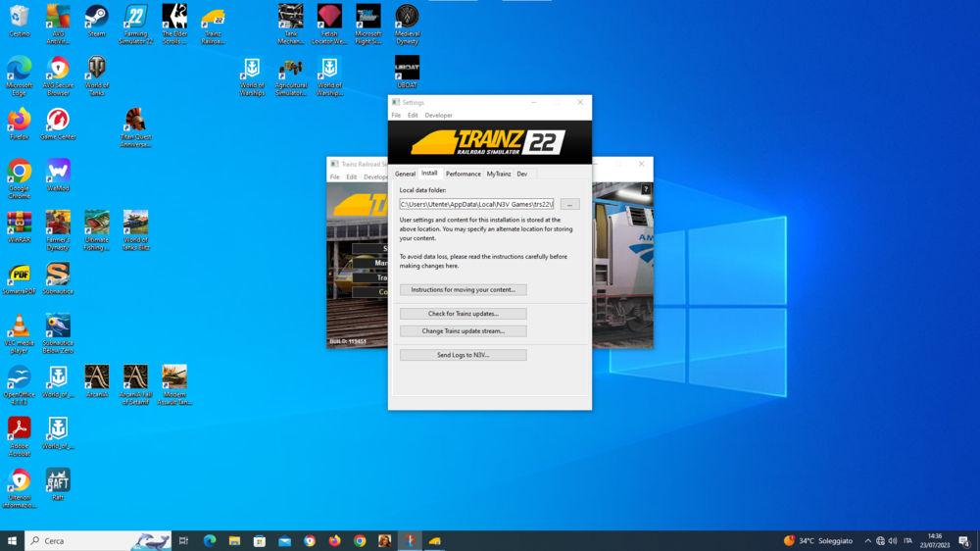Select the Subnautica Below Zero desktop icon

pyautogui.click(x=58, y=334)
